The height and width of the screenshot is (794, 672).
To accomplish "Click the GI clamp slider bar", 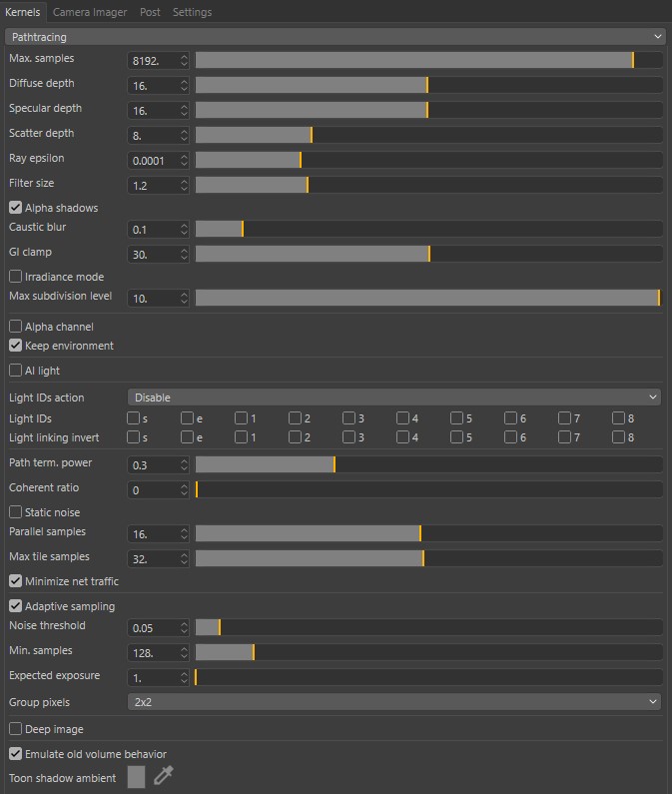I will click(428, 254).
